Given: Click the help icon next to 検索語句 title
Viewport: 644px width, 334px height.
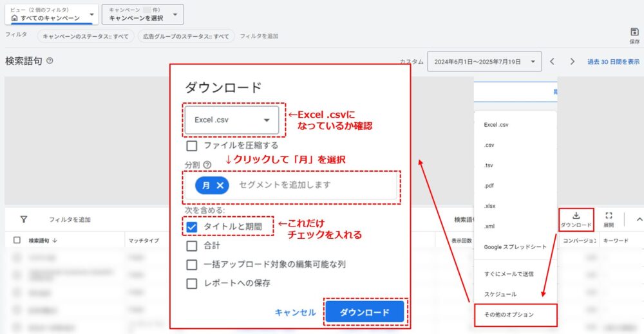Looking at the screenshot, I should [x=50, y=61].
